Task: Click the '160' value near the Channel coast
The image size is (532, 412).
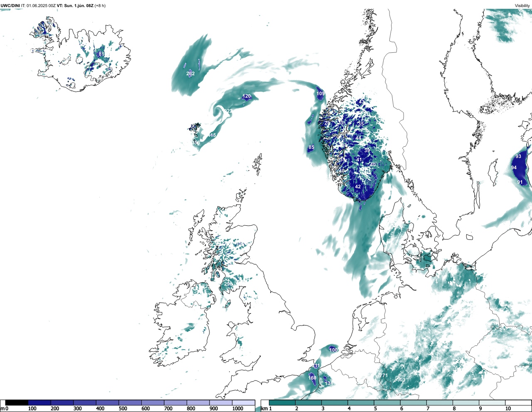Action: 312,378
